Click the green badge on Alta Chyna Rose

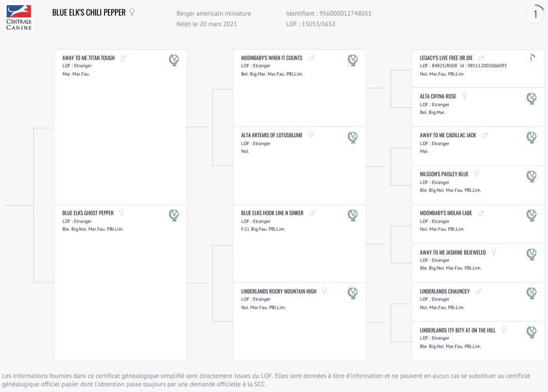coord(531,98)
